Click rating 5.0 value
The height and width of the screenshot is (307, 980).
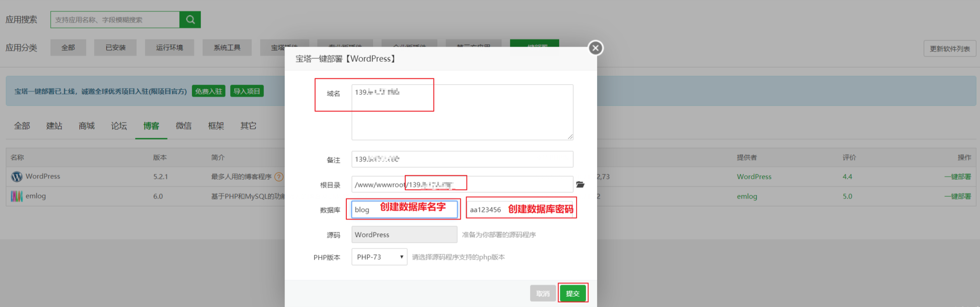[x=847, y=196]
